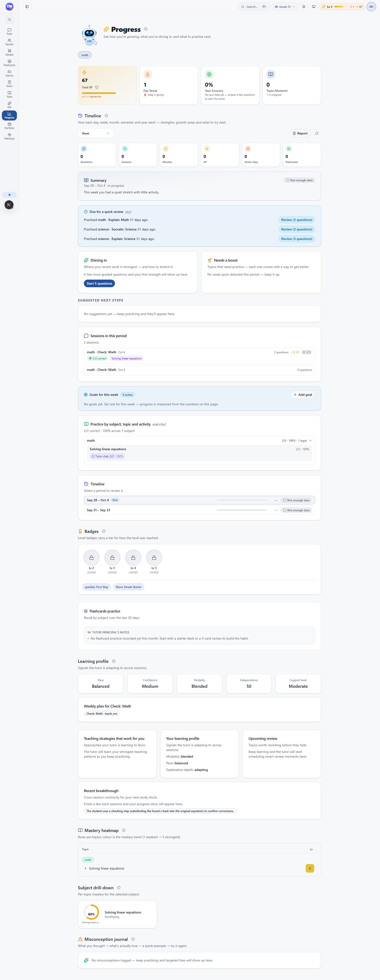Click the Day Streak card
Image resolution: width=380 pixels, height=980 pixels.
tap(169, 85)
